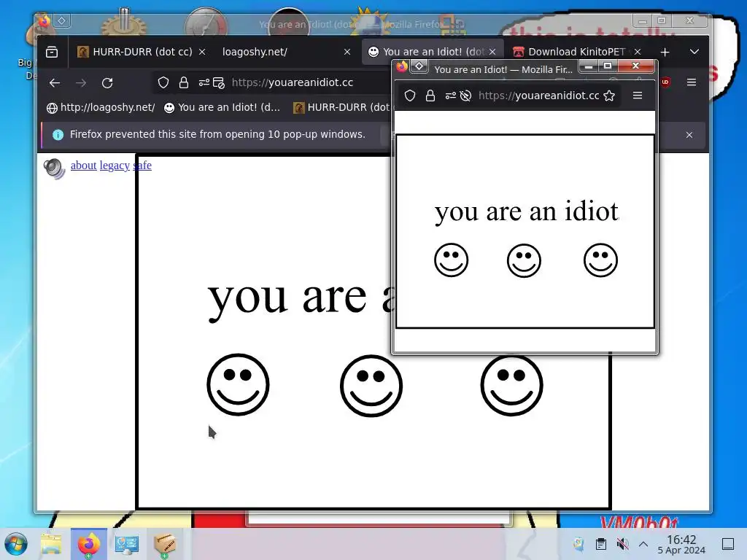Open the clock showing 16:42
This screenshot has height=560, width=747.
click(681, 544)
